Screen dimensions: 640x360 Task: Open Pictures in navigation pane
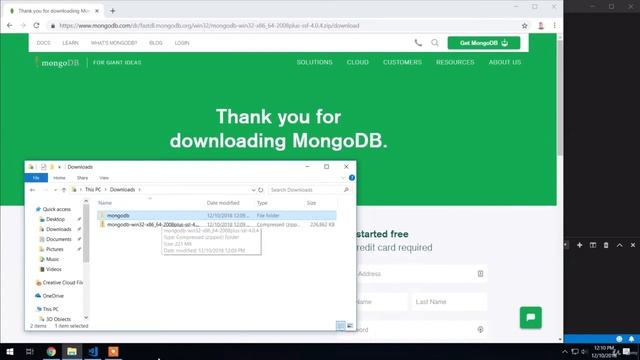coord(54,249)
